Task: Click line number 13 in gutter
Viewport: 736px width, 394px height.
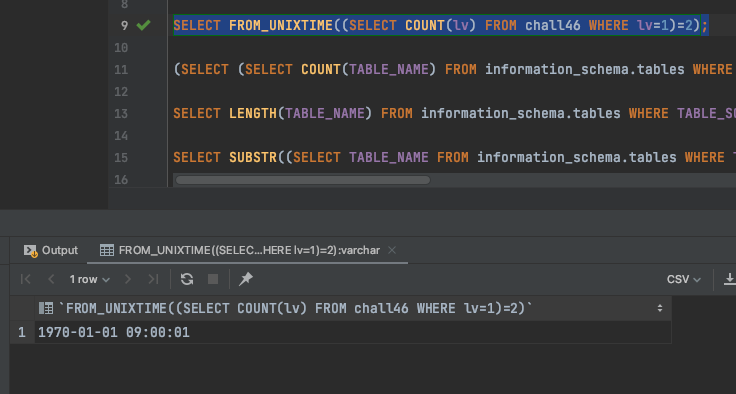Action: tap(121, 114)
